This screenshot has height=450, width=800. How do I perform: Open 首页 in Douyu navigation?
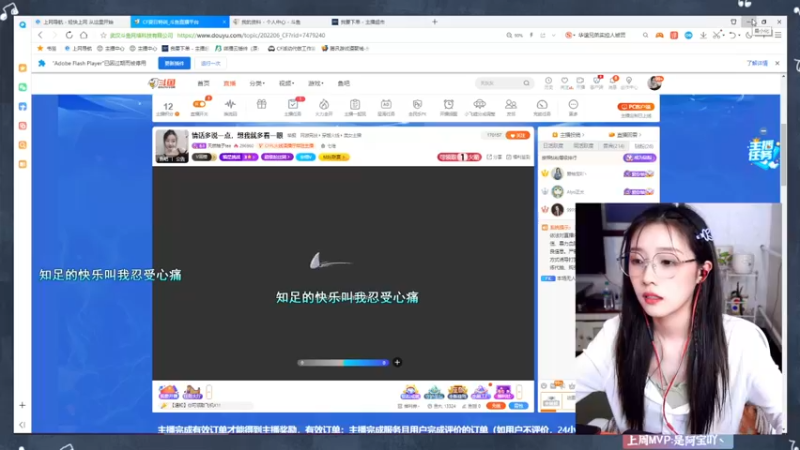pyautogui.click(x=203, y=83)
